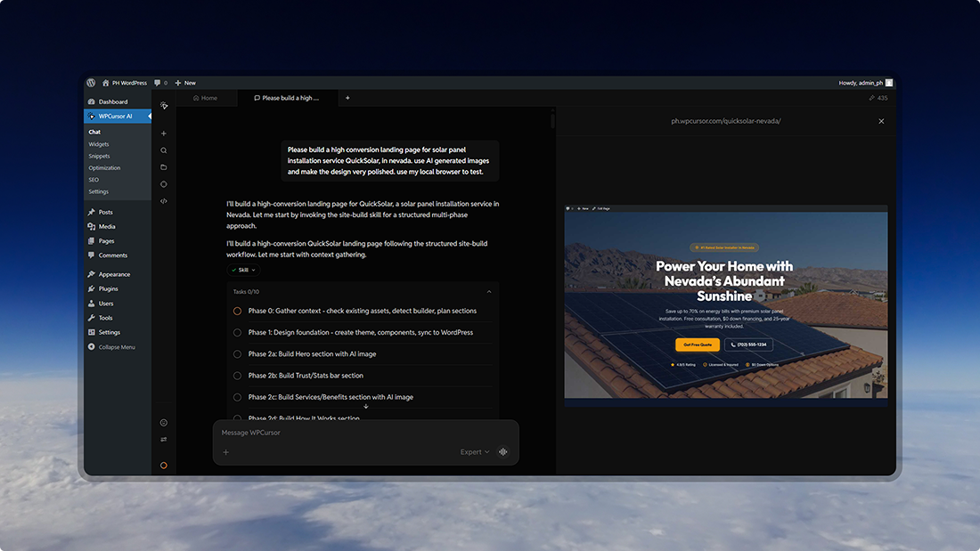Click the link icon next to 435 counter
The width and height of the screenshot is (980, 551).
(870, 98)
